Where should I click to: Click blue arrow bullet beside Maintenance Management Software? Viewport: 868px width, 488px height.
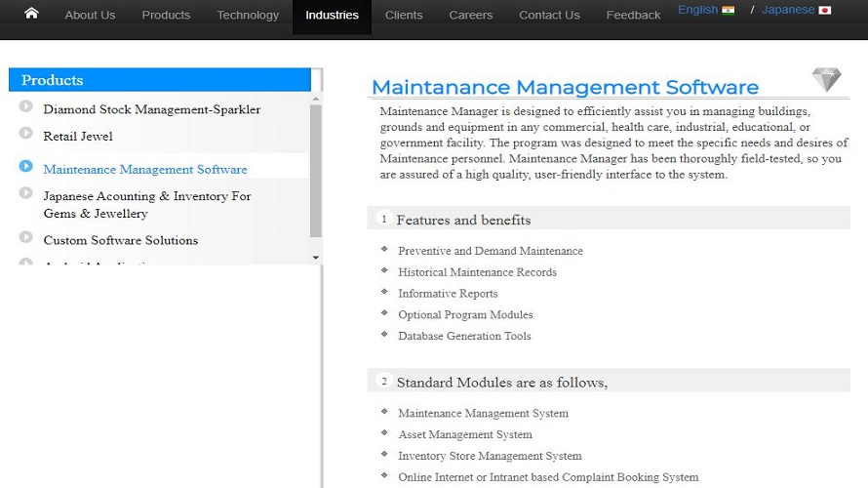(x=25, y=166)
